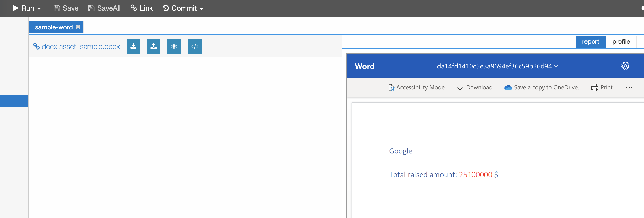The height and width of the screenshot is (218, 644).
Task: Click the Accessibility Mode button
Action: point(416,87)
